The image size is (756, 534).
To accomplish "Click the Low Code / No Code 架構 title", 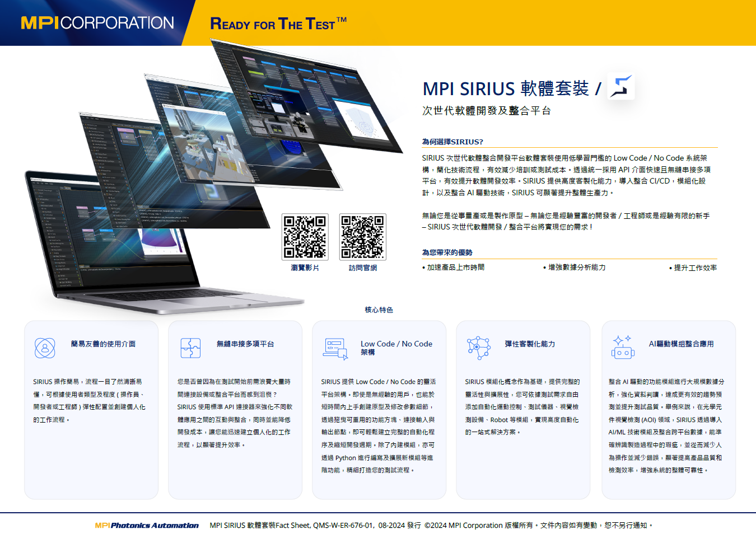I will [396, 348].
